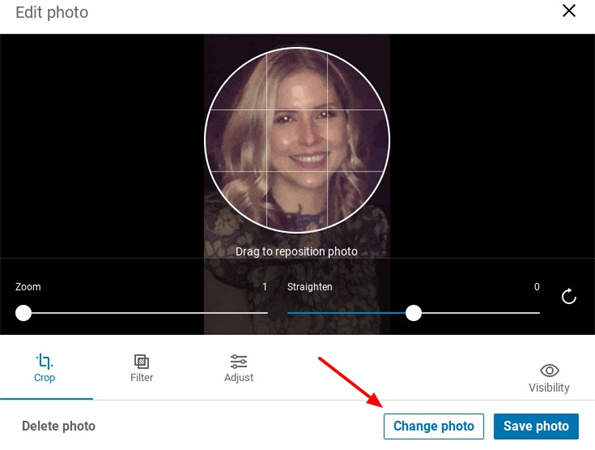Image resolution: width=595 pixels, height=450 pixels.
Task: Click the Zoom slider handle
Action: 23,313
